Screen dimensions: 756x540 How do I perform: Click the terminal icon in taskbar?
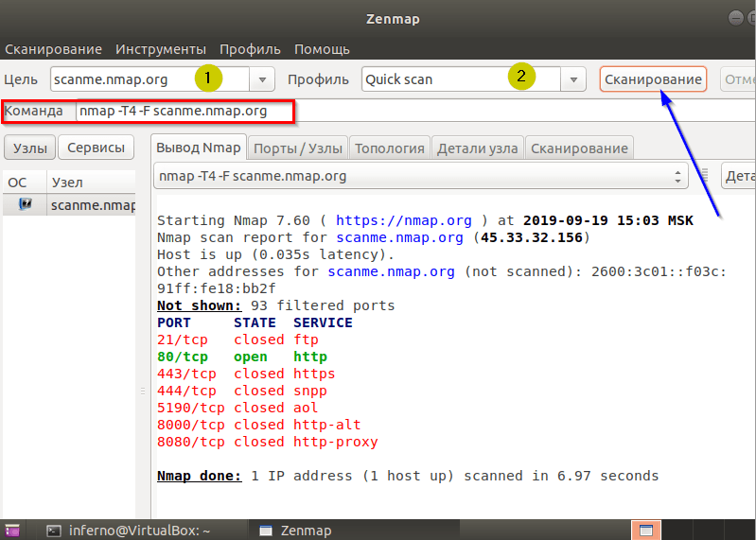coord(53,531)
